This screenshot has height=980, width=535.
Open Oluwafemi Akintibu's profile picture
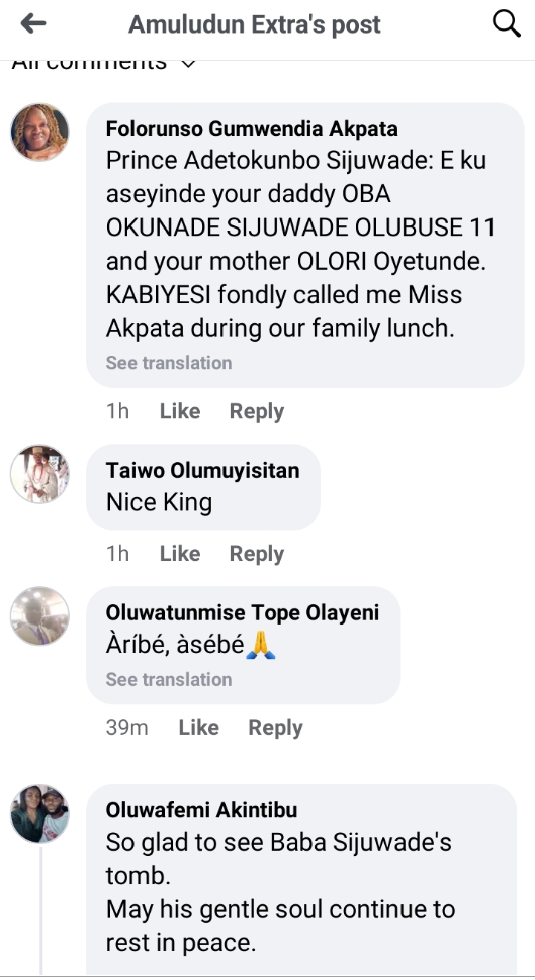pos(39,814)
